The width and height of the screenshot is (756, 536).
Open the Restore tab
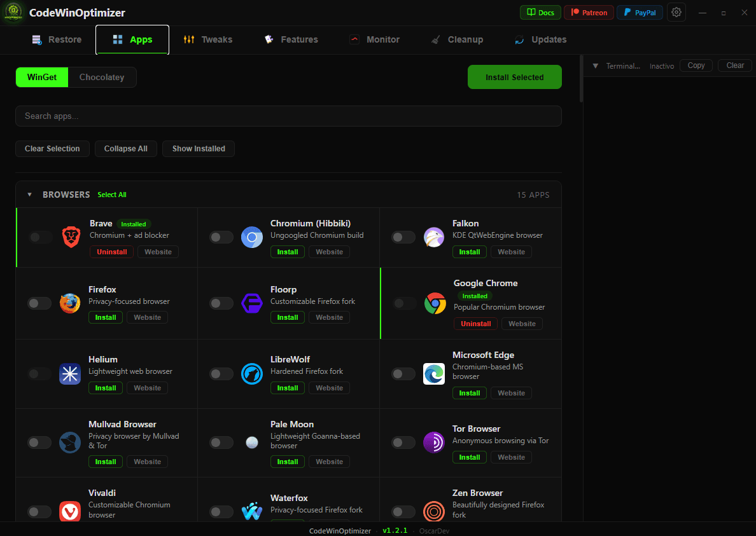click(57, 39)
